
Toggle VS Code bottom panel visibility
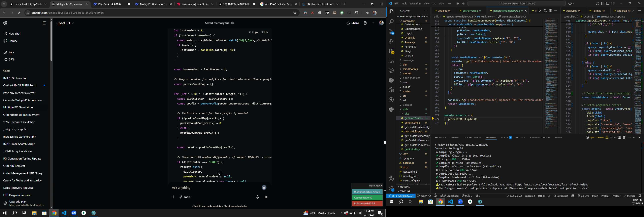click(608, 3)
